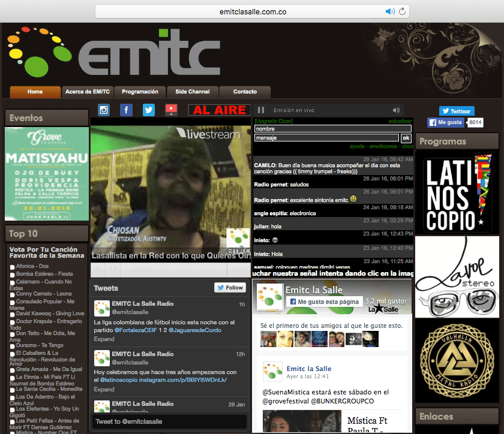The width and height of the screenshot is (504, 434).
Task: Open the @JaguaresdeCordo mention link
Action: tap(195, 330)
